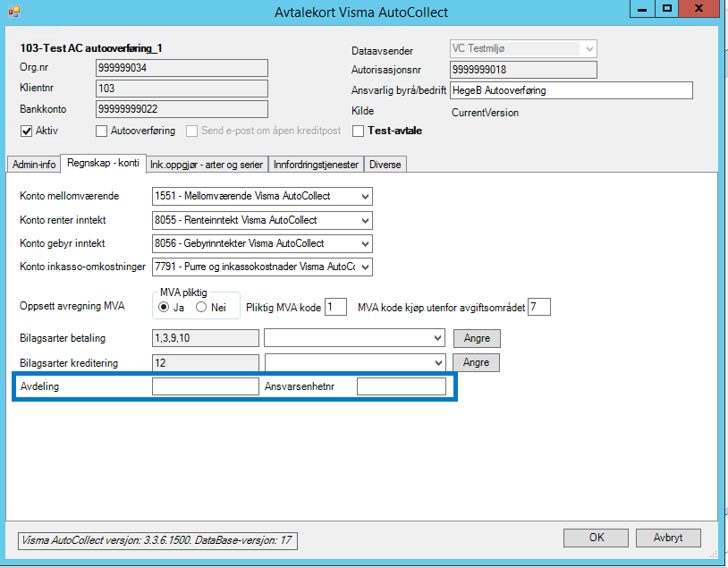Click the Avbryt button
Screen dimensions: 728x568
click(x=668, y=538)
